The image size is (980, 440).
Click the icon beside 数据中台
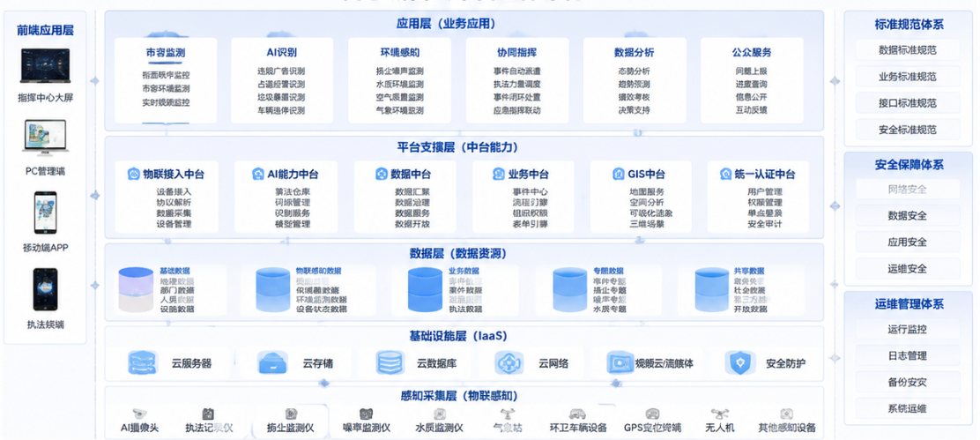tap(382, 174)
